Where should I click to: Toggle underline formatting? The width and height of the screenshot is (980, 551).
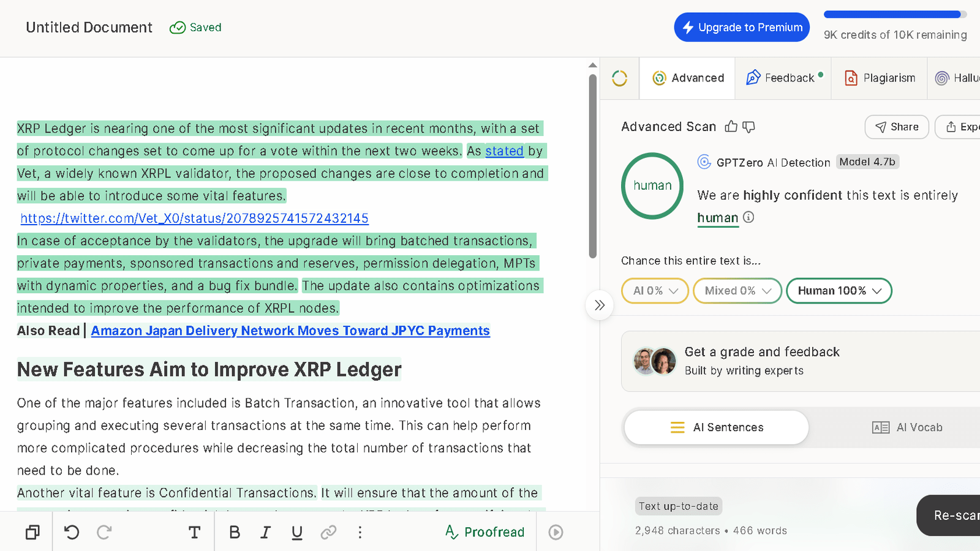(x=297, y=532)
